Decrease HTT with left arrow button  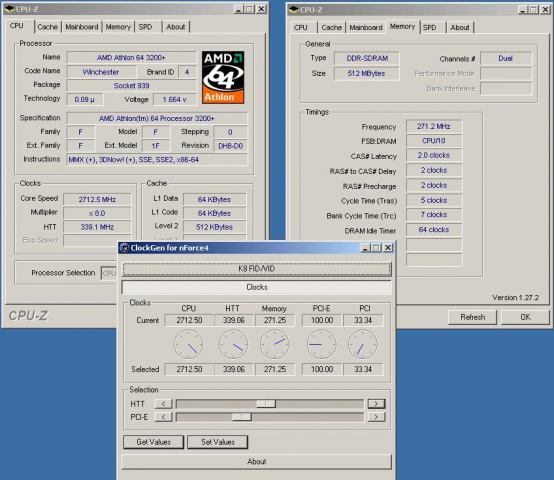coord(164,403)
